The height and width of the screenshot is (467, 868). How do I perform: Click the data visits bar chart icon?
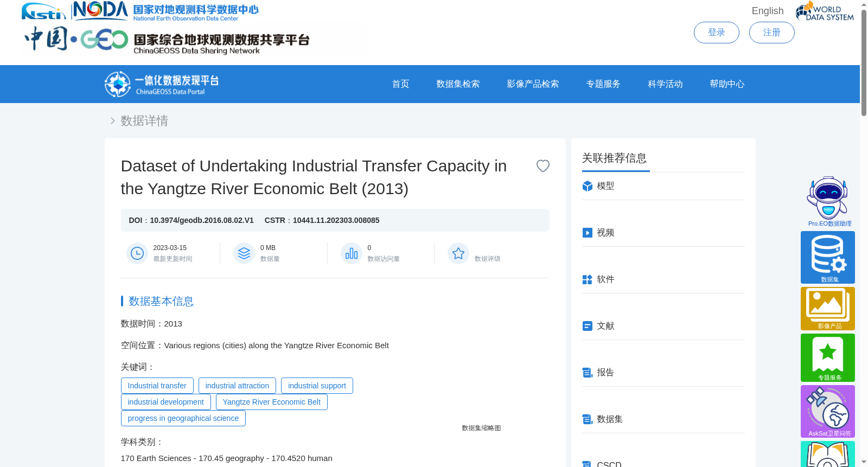coord(352,253)
